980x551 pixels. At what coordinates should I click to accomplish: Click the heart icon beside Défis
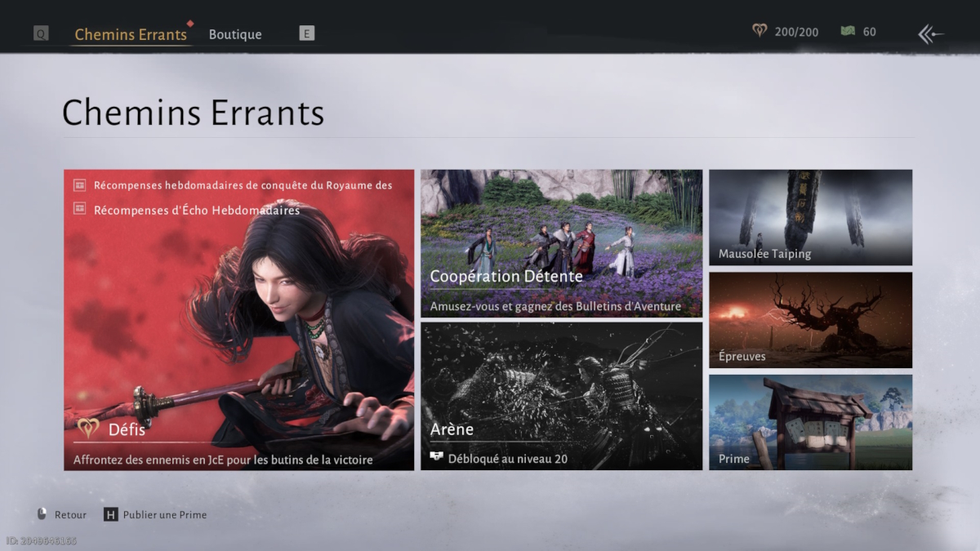click(x=88, y=428)
